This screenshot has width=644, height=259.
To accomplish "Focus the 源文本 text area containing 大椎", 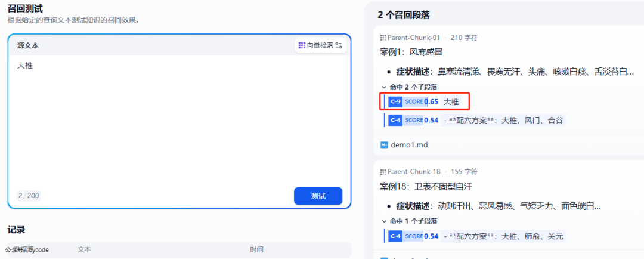I will [179, 121].
